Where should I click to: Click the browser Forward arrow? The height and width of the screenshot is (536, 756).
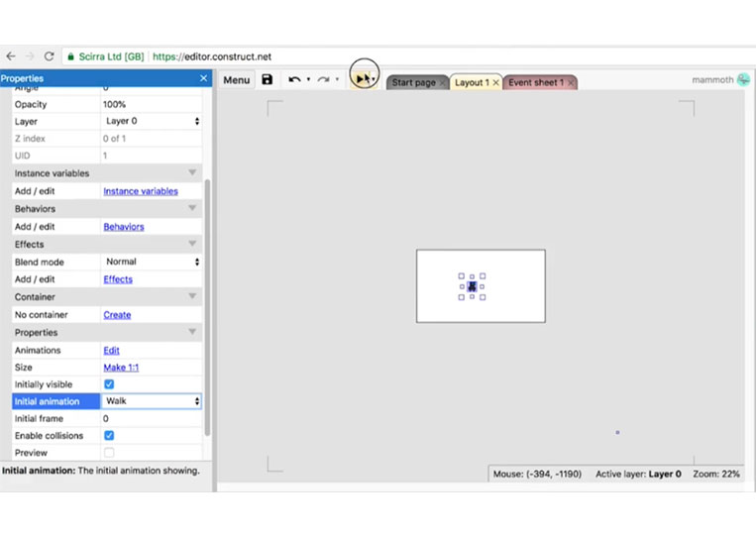point(30,56)
